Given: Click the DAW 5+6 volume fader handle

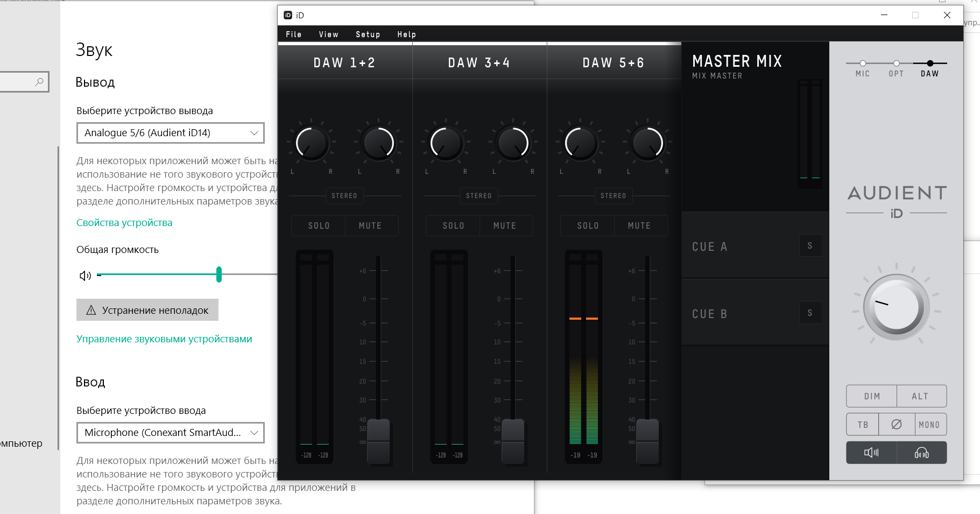Looking at the screenshot, I should click(x=647, y=441).
